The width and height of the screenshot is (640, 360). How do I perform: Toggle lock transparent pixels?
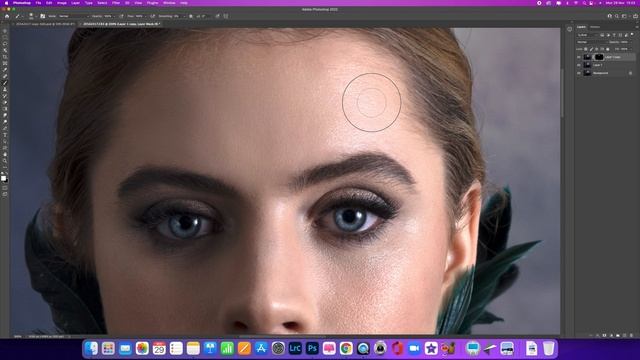(x=585, y=49)
